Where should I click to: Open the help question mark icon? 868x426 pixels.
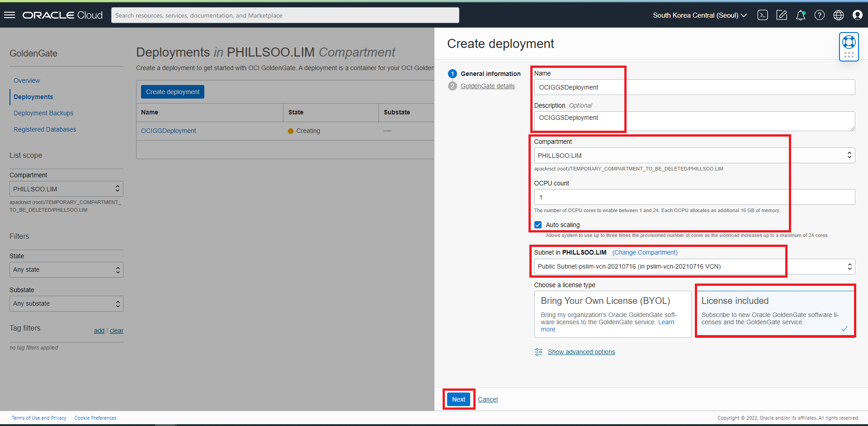(x=820, y=15)
